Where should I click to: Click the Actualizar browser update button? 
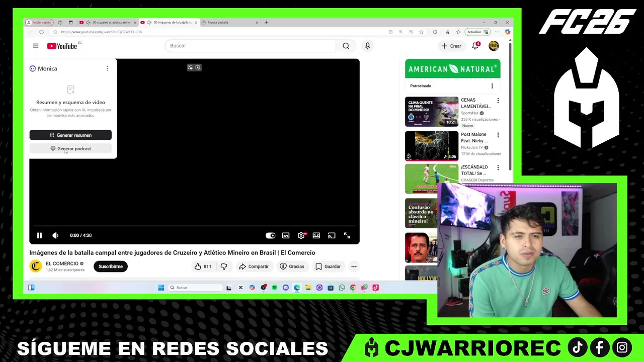(x=477, y=32)
